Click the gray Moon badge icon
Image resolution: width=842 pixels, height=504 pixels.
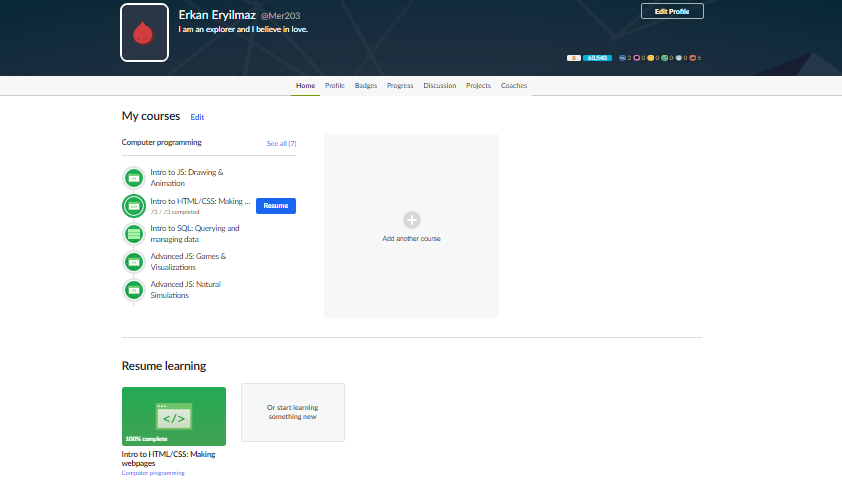tap(679, 58)
